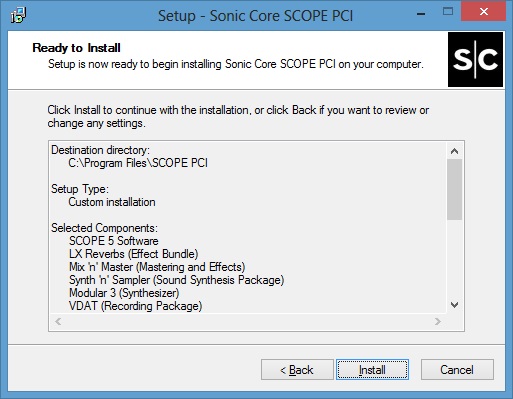Cancel the setup wizard
Screen dimensions: 513x399
pos(457,369)
